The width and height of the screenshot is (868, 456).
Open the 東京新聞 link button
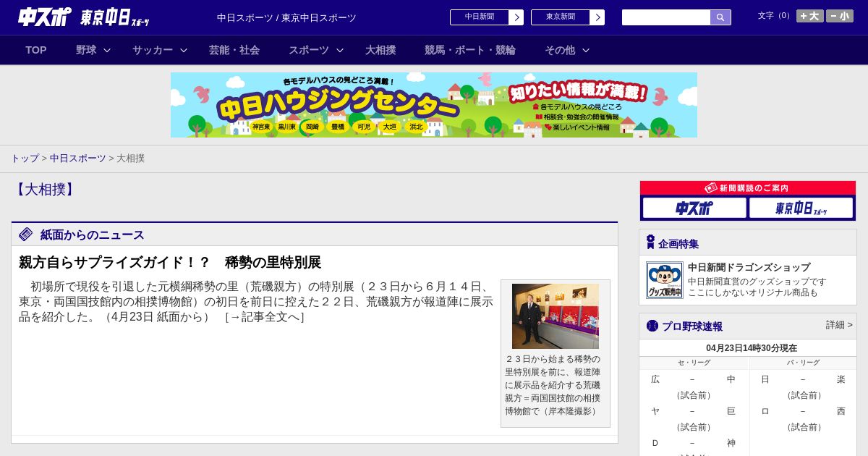click(x=561, y=17)
